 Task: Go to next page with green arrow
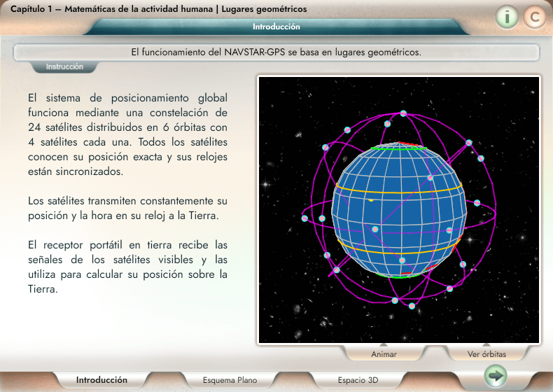coord(496,376)
